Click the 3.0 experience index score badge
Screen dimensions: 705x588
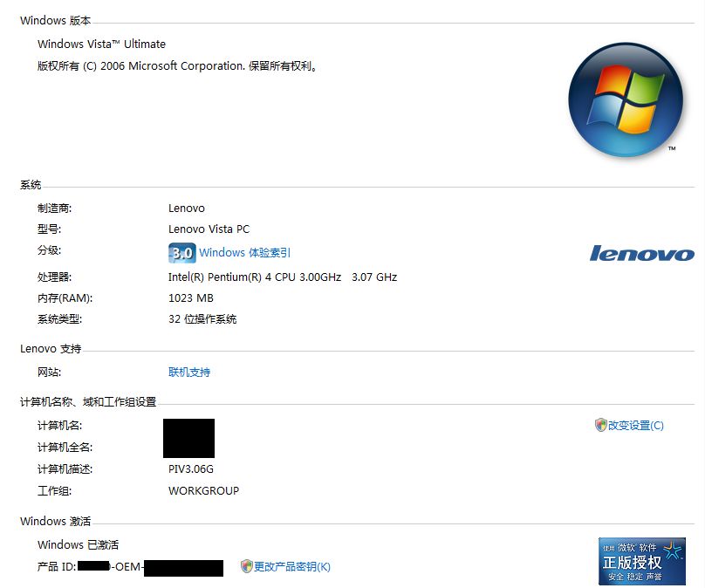coord(182,253)
